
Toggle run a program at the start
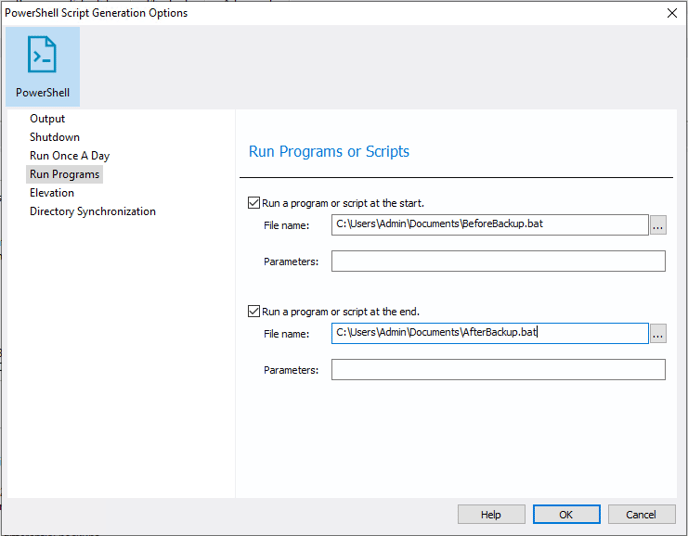tap(254, 203)
